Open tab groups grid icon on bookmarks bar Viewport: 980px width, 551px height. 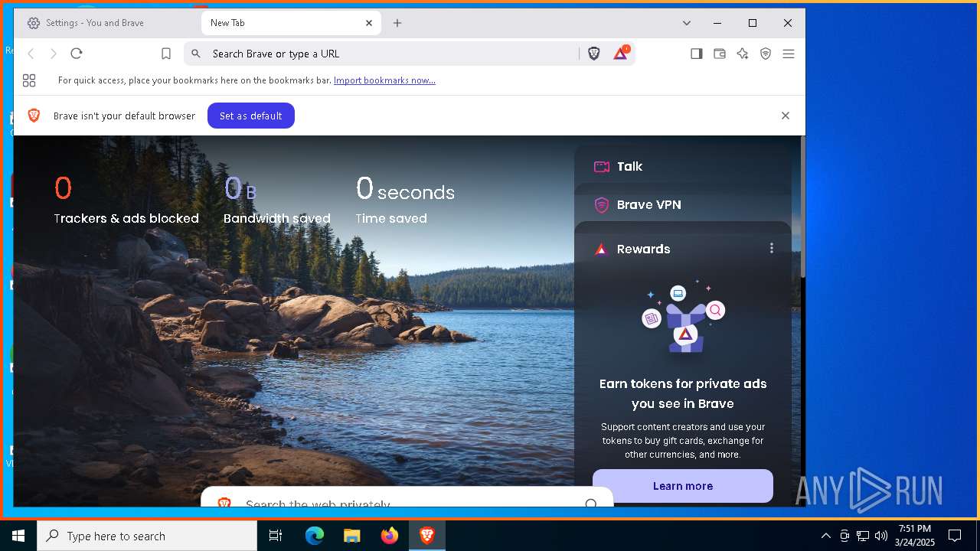pyautogui.click(x=29, y=80)
